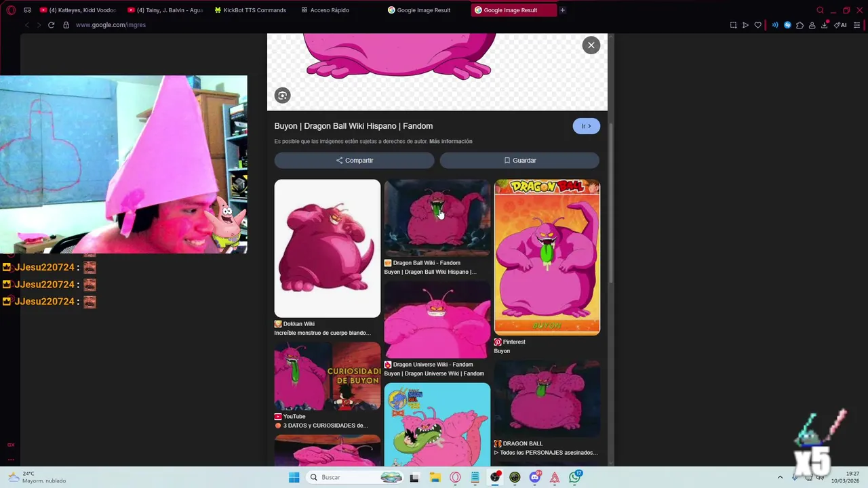The image size is (868, 488).
Task: Switch to Acceso Rápido tab
Action: (325, 10)
